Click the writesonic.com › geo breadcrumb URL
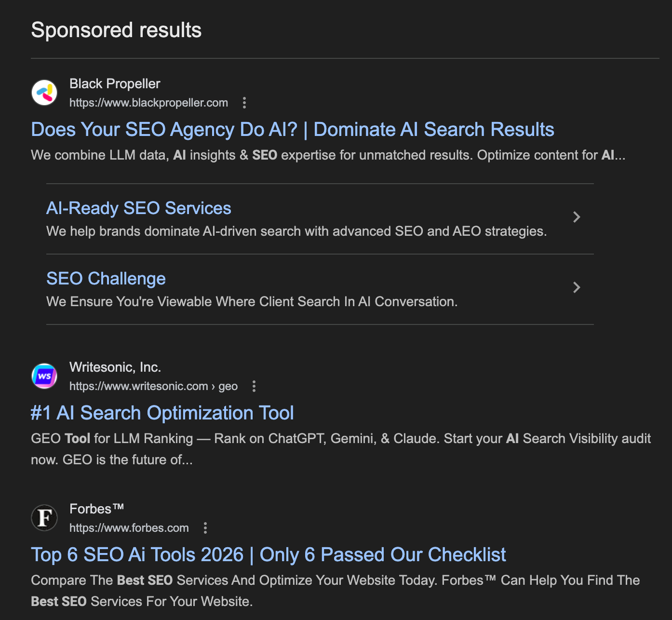The image size is (672, 620). click(153, 386)
